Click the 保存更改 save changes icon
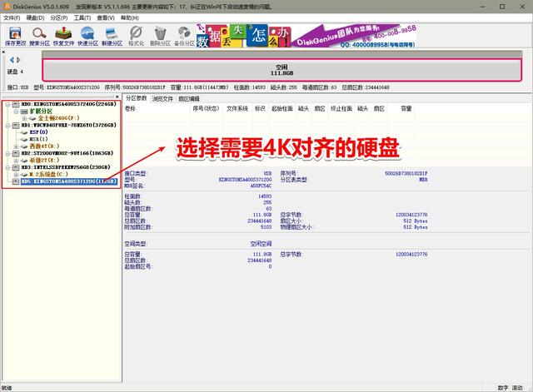This screenshot has height=392, width=533. coord(15,37)
